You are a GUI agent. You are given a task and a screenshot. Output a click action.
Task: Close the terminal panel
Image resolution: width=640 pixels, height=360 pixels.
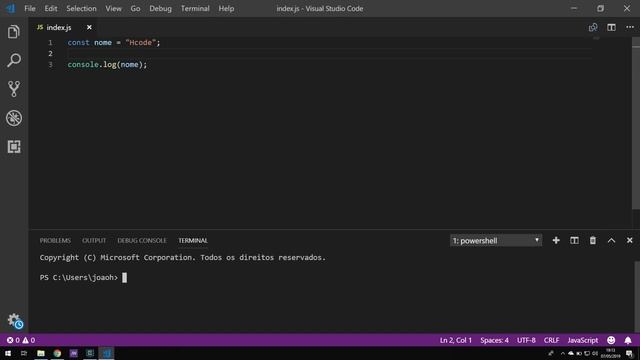(629, 240)
